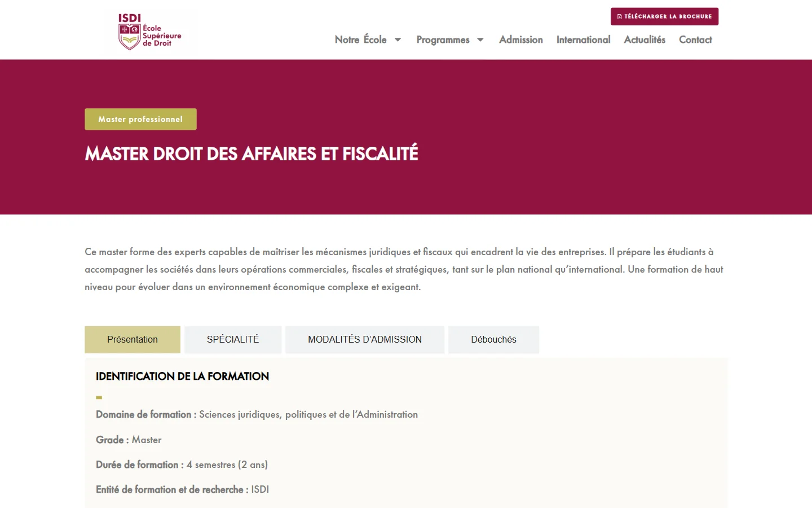812x508 pixels.
Task: Expand the Notre École dropdown arrow
Action: (x=398, y=40)
